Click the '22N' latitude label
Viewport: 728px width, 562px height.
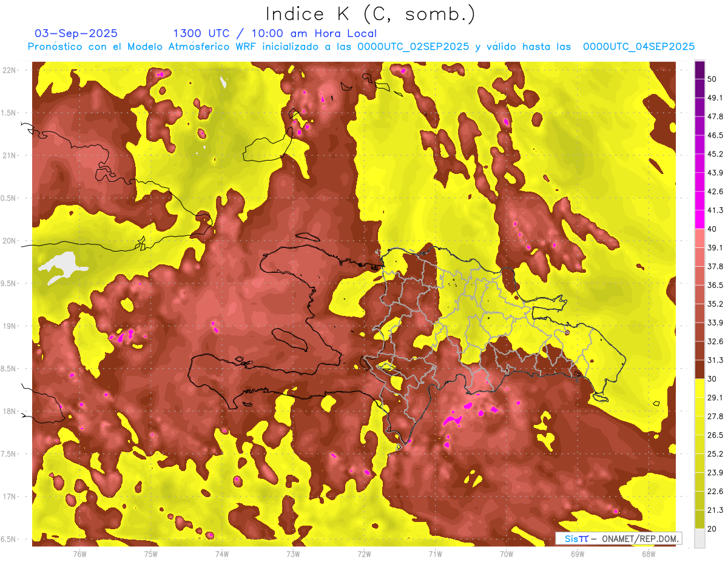(9, 70)
